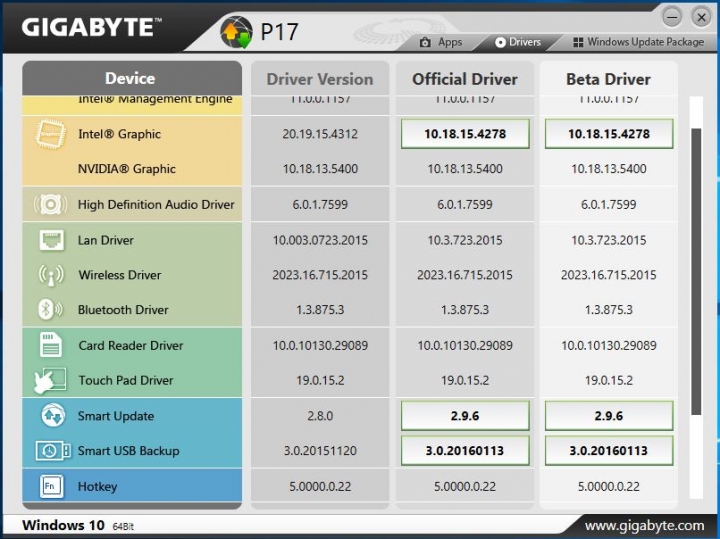Image resolution: width=720 pixels, height=539 pixels.
Task: Open the www.gigabyte.com link
Action: point(644,525)
